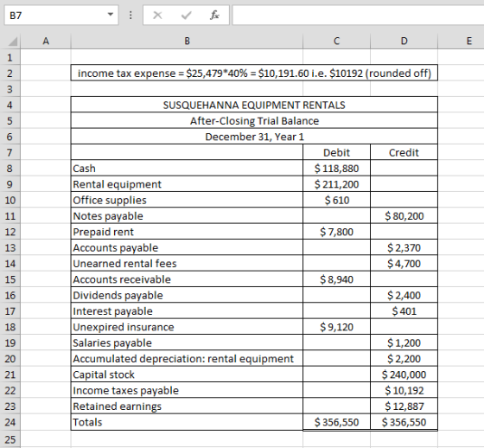This screenshot has width=484, height=448.
Task: Select the Totals label cell
Action: (187, 422)
